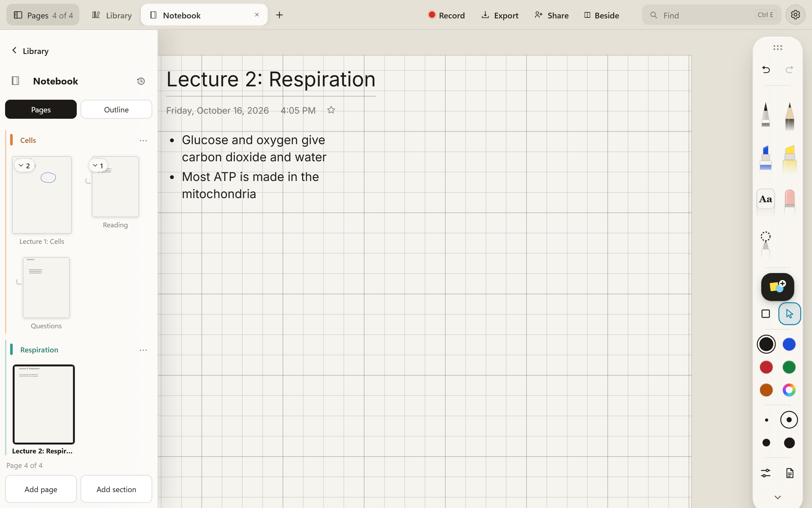Viewport: 812px width, 508px height.
Task: Select the Respiration section header
Action: click(x=39, y=350)
